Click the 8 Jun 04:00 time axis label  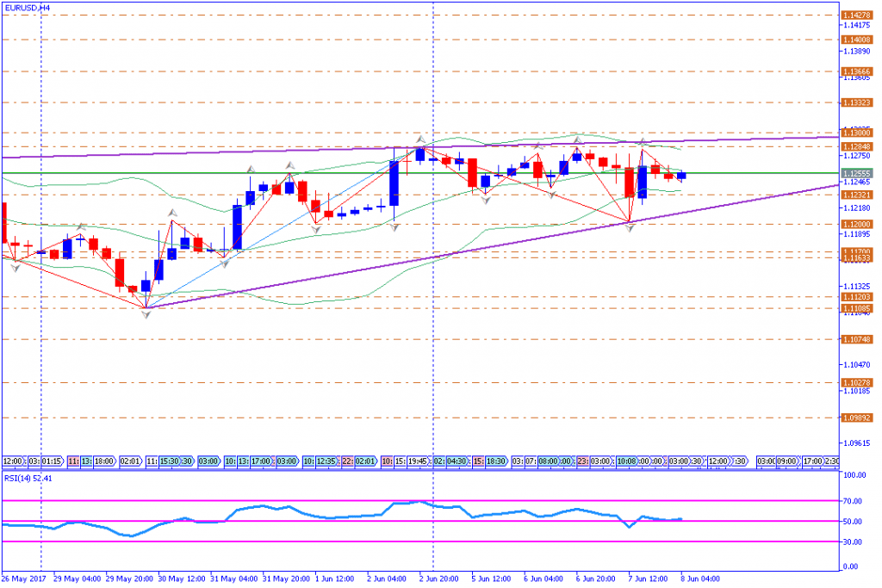coord(699,578)
